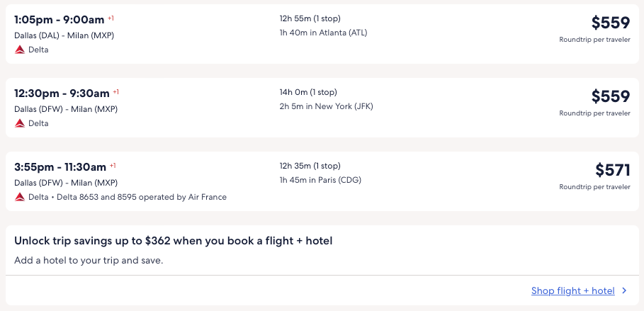Click the Unlock trip savings up to $362 heading
This screenshot has width=644, height=311.
pos(174,241)
